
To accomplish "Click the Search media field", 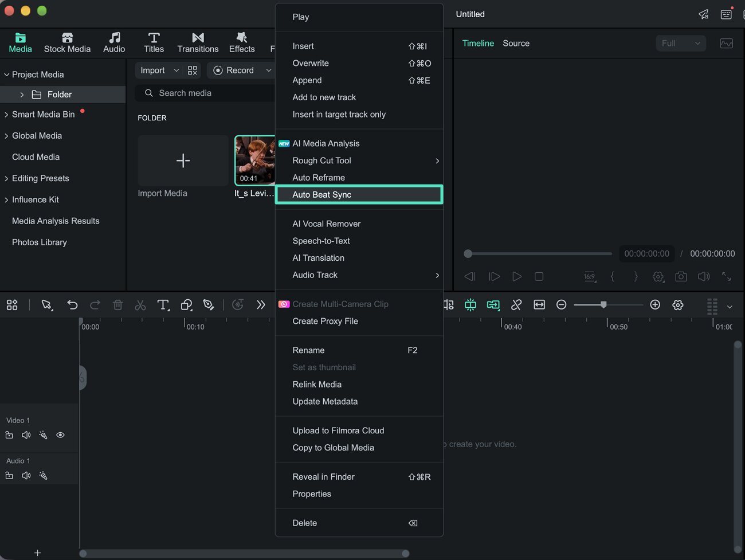I will tap(205, 93).
